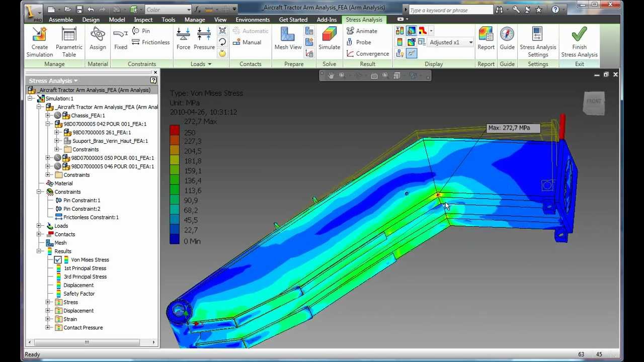Click the red 250 color legend swatch
644x362 pixels.
(x=175, y=131)
